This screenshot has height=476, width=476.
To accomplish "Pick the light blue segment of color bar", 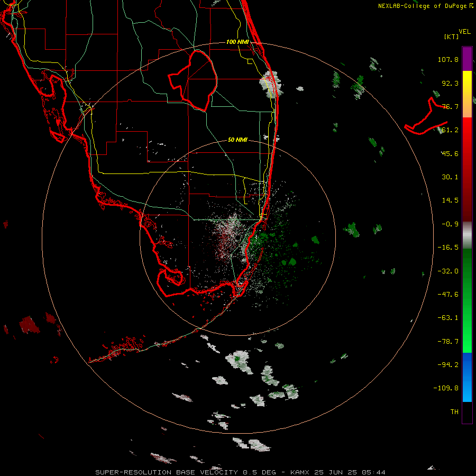I will pyautogui.click(x=467, y=390).
